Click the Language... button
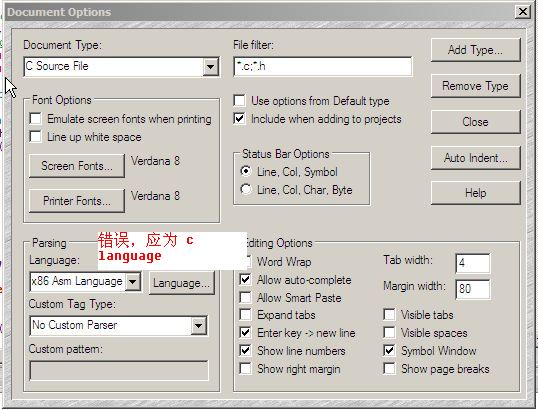538x410 pixels. pyautogui.click(x=182, y=283)
